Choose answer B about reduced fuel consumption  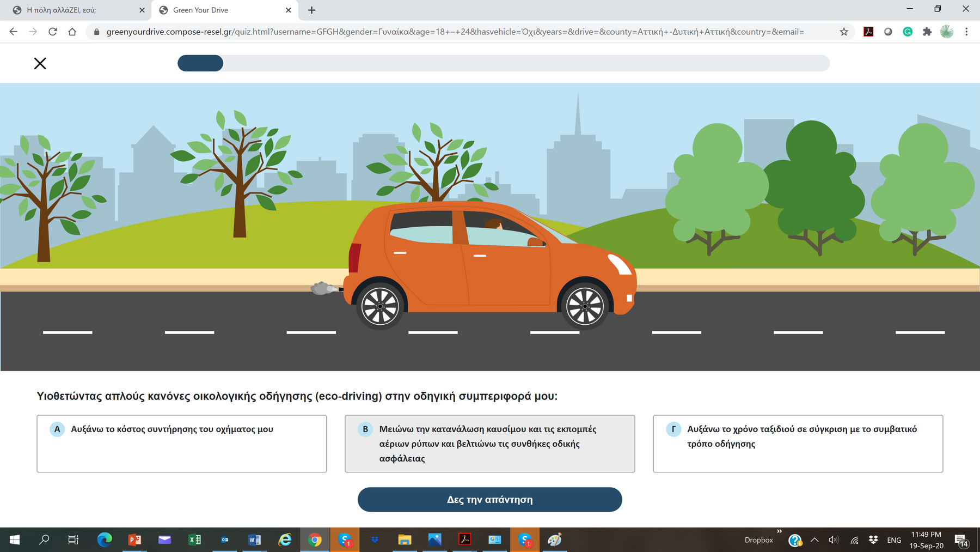pos(489,443)
